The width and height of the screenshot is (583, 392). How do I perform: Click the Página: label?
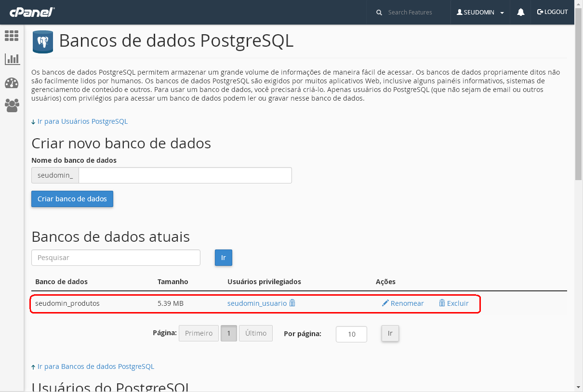165,332
